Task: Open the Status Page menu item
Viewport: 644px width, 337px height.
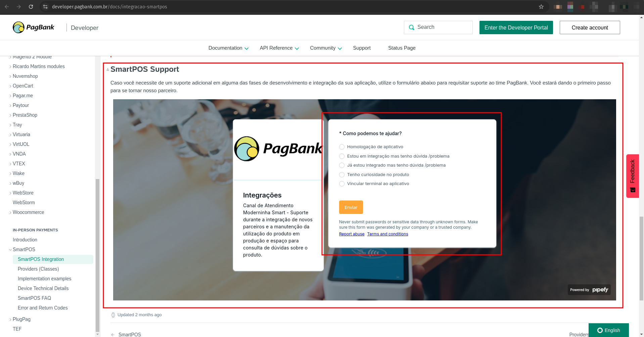Action: 402,48
